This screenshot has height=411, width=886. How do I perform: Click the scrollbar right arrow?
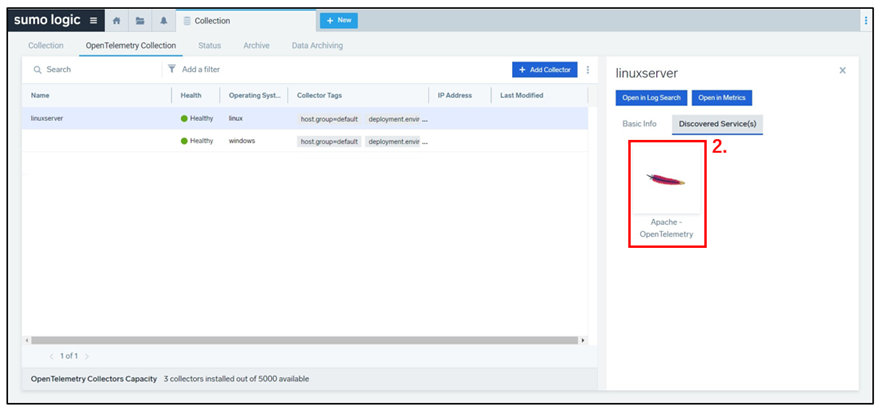(x=583, y=341)
